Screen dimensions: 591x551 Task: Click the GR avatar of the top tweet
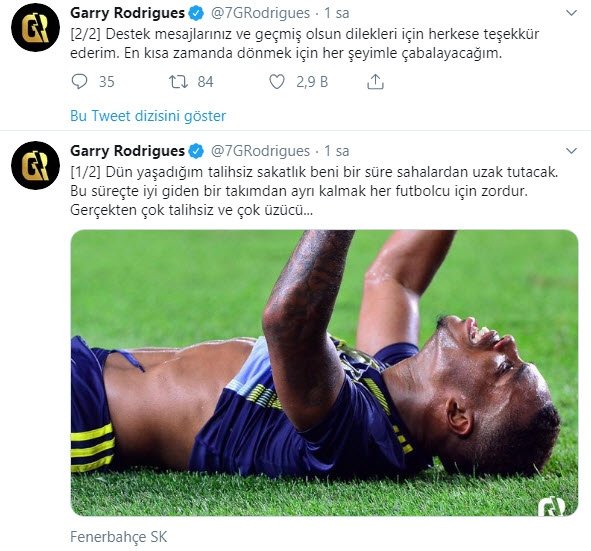(x=35, y=27)
